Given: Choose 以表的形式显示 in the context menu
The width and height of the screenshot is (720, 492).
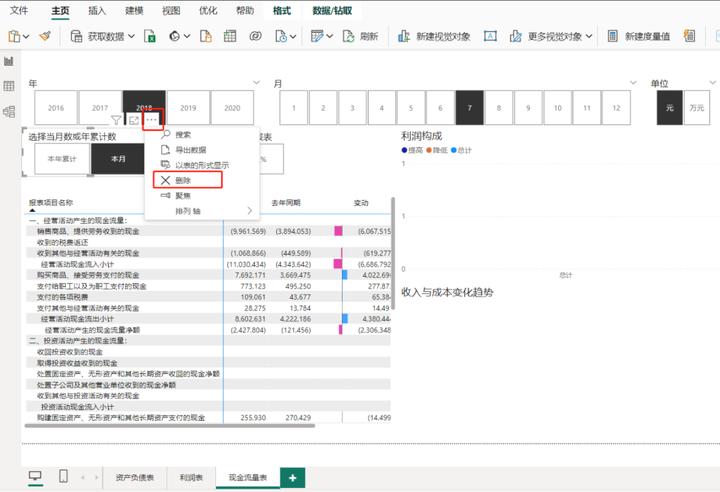Looking at the screenshot, I should (x=202, y=165).
